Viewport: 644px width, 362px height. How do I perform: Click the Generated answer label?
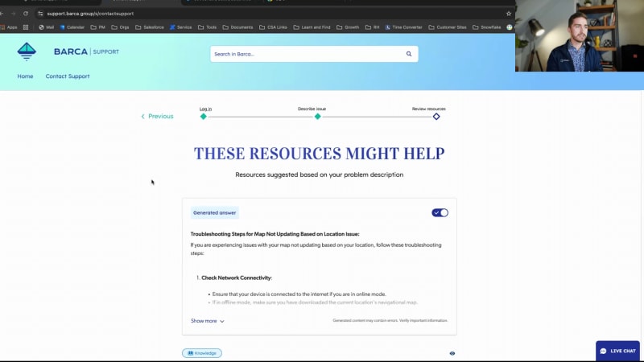214,212
